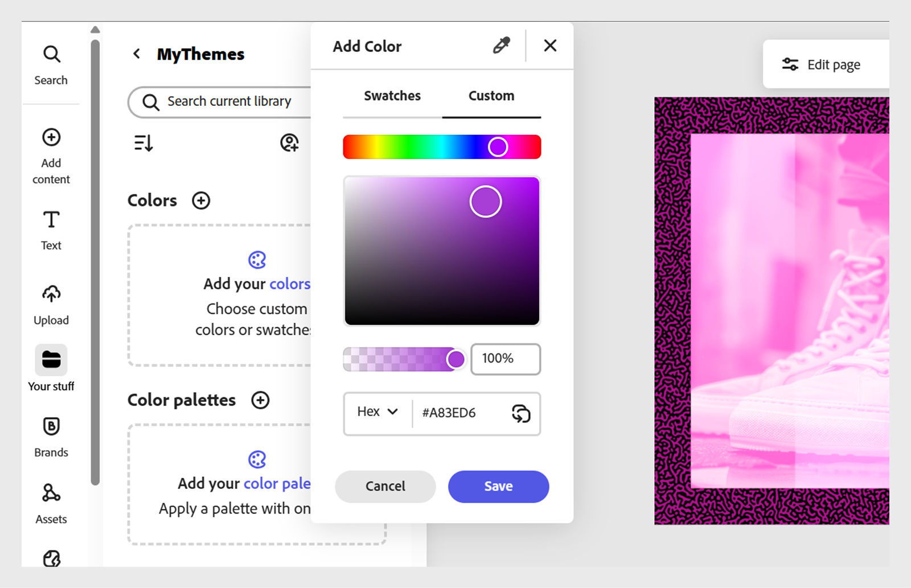
Task: Add a new color palette
Action: pos(260,400)
